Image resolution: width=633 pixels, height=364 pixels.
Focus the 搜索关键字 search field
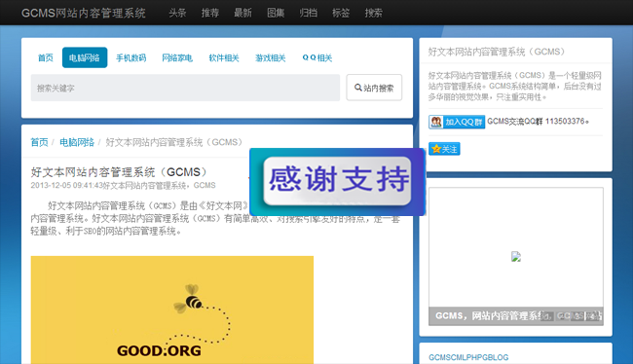[x=185, y=88]
